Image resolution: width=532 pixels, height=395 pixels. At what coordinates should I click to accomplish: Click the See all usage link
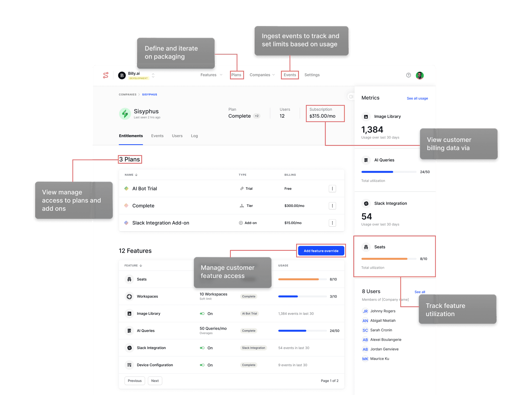(x=417, y=98)
